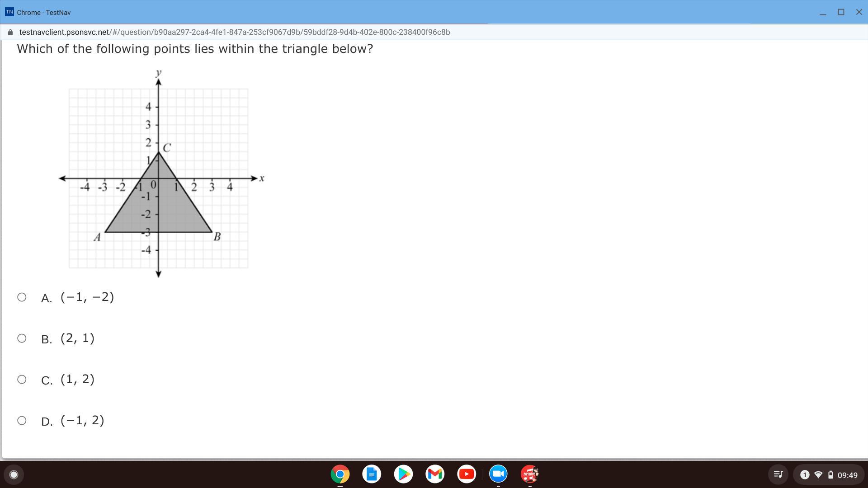Open the red anime music app icon
Image resolution: width=868 pixels, height=488 pixels.
[x=530, y=474]
